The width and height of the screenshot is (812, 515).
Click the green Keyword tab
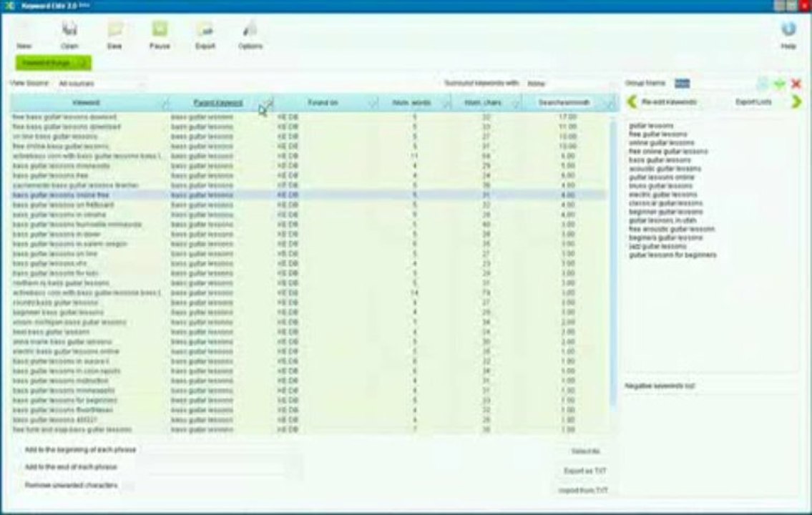coord(54,63)
